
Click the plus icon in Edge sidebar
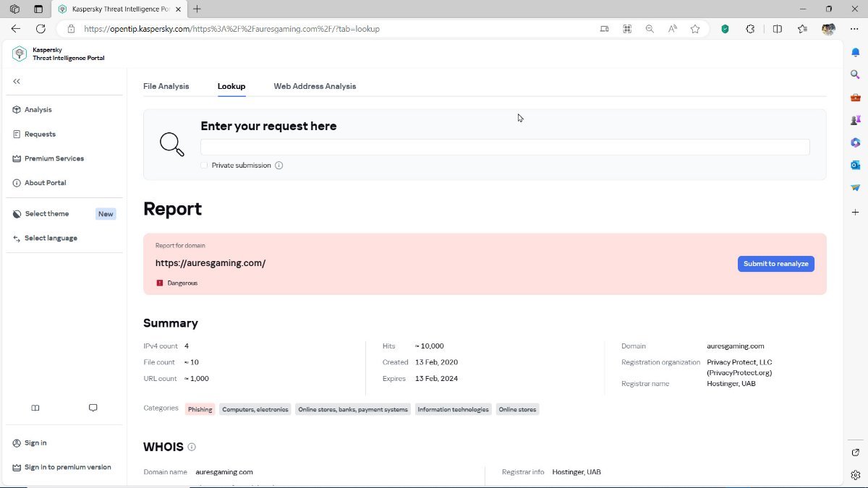point(855,212)
